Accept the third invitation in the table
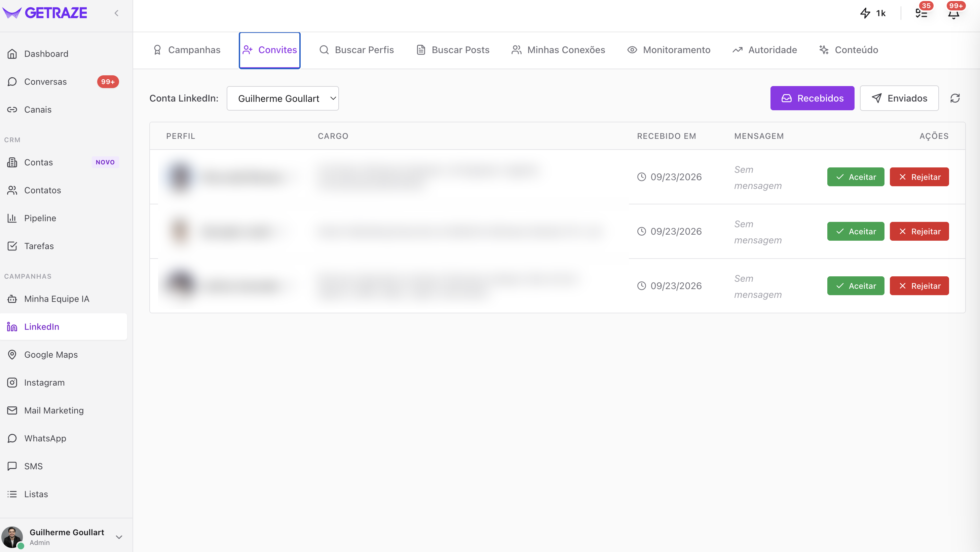The height and width of the screenshot is (552, 980). [856, 286]
